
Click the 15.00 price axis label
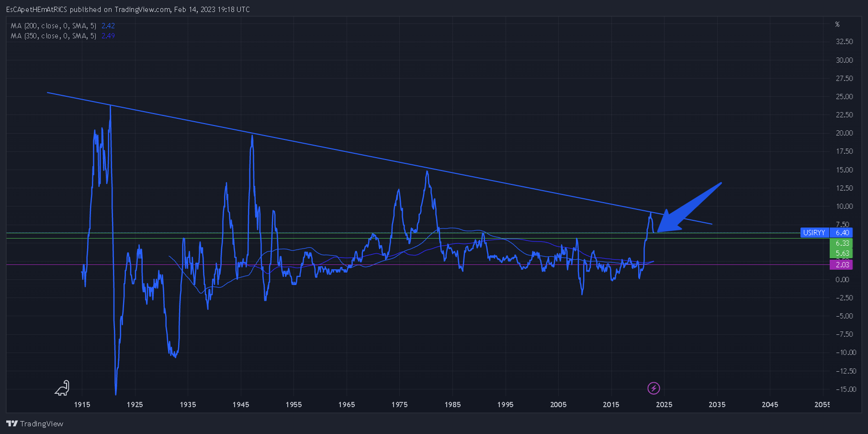tap(845, 170)
